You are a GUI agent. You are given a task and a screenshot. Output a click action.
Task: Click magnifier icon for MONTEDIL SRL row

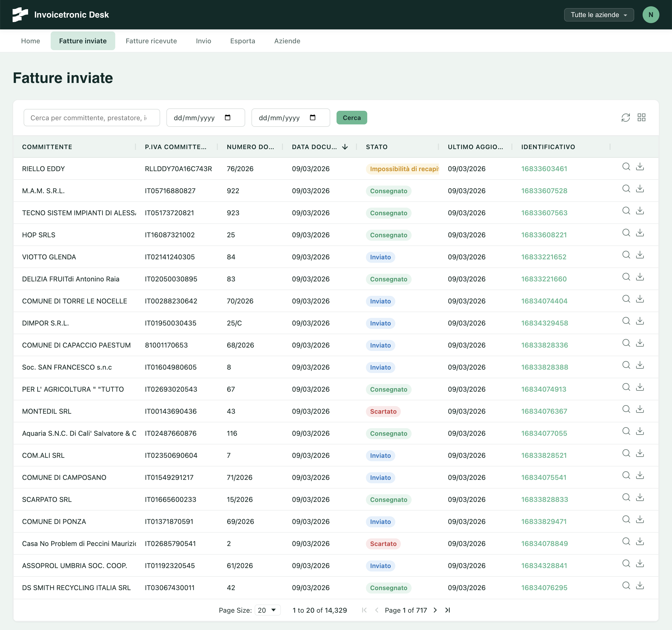(x=626, y=409)
